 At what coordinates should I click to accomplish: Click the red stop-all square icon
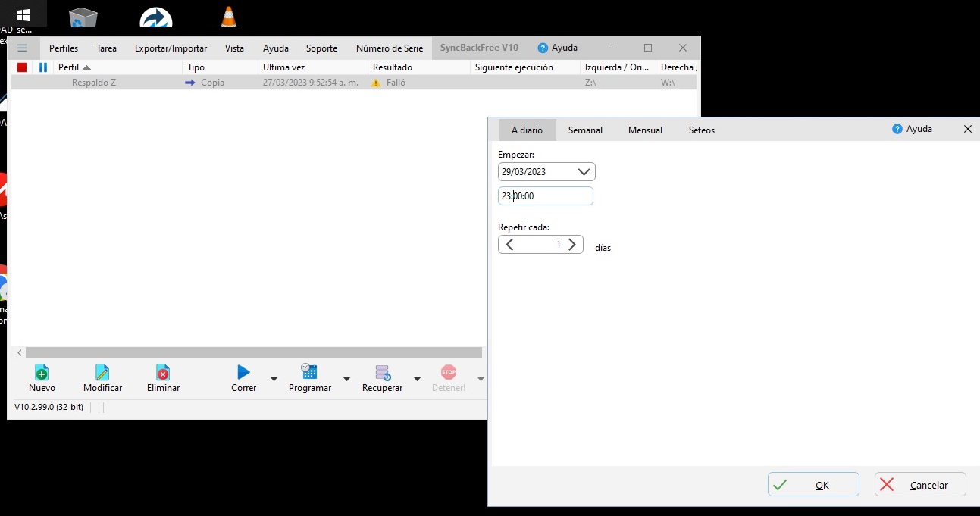[22, 67]
